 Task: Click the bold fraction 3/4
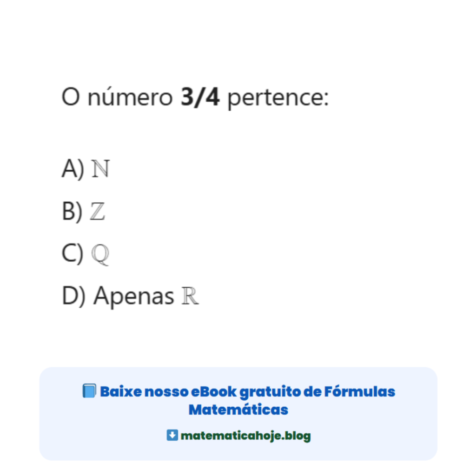click(199, 98)
